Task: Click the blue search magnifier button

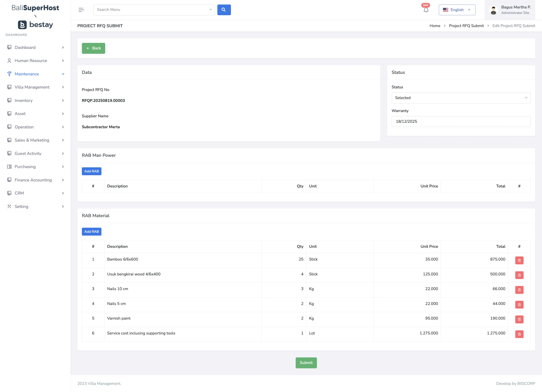Action: coord(224,10)
